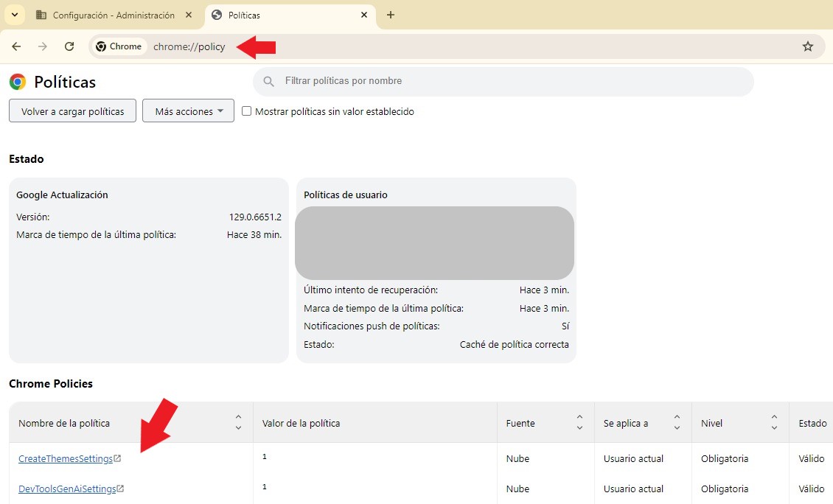Open the tab search dropdown arrow

pos(15,15)
